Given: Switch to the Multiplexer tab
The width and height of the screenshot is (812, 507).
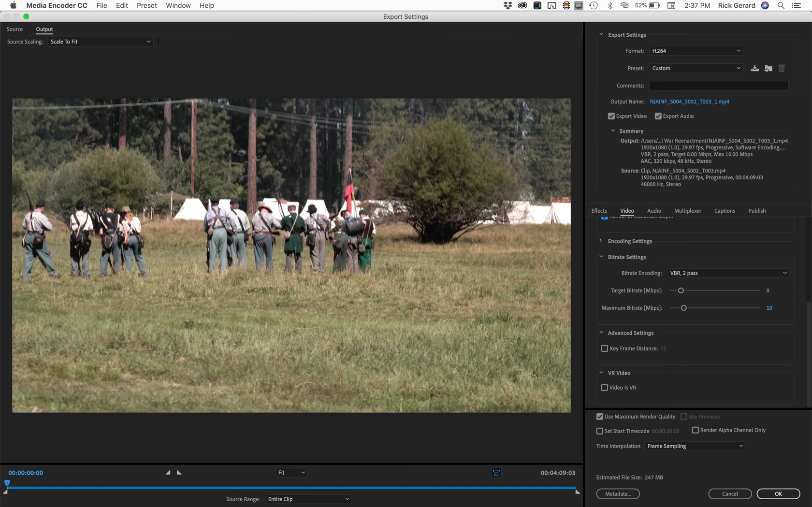Looking at the screenshot, I should click(687, 211).
